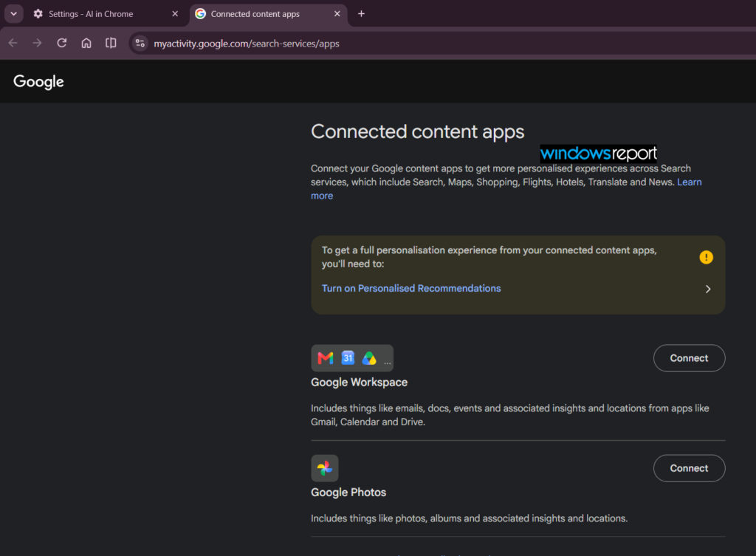The width and height of the screenshot is (756, 556).
Task: Expand the tab search dropdown arrow
Action: click(14, 14)
